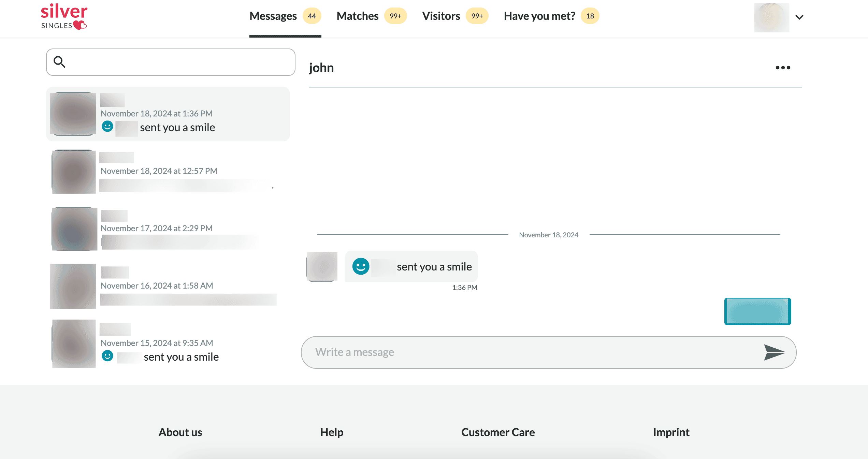Click smile icon in November 15 conversation
Image resolution: width=868 pixels, height=459 pixels.
107,356
